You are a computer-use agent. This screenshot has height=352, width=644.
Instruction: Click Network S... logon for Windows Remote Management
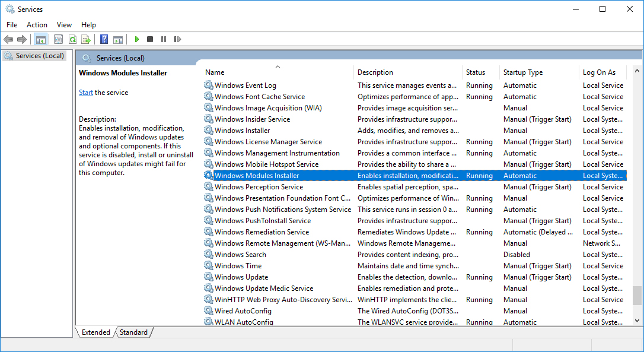coord(601,243)
